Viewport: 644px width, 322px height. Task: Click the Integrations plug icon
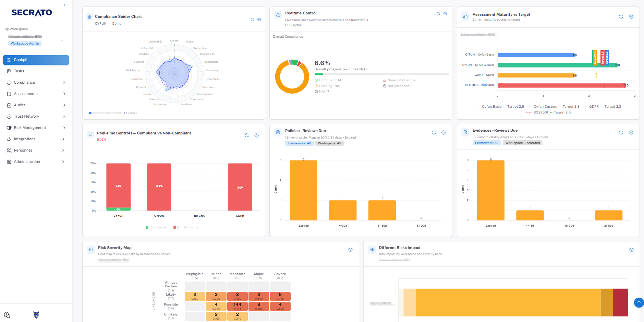pyautogui.click(x=9, y=139)
